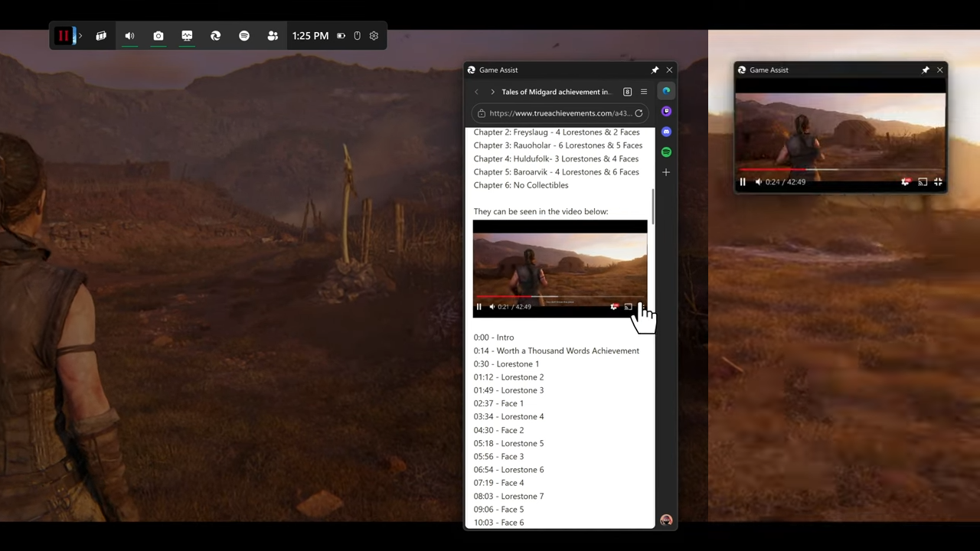
Task: Toggle the Capture camera widget in Game Bar
Action: pos(158,36)
